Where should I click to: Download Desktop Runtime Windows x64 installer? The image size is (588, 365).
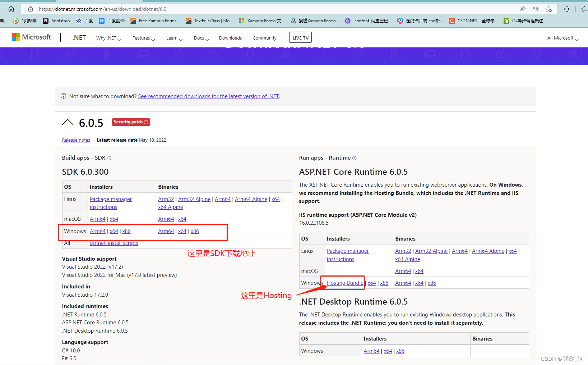pyautogui.click(x=388, y=351)
